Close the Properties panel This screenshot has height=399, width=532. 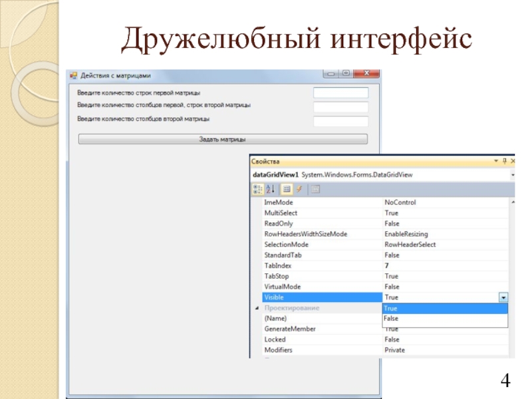(512, 161)
